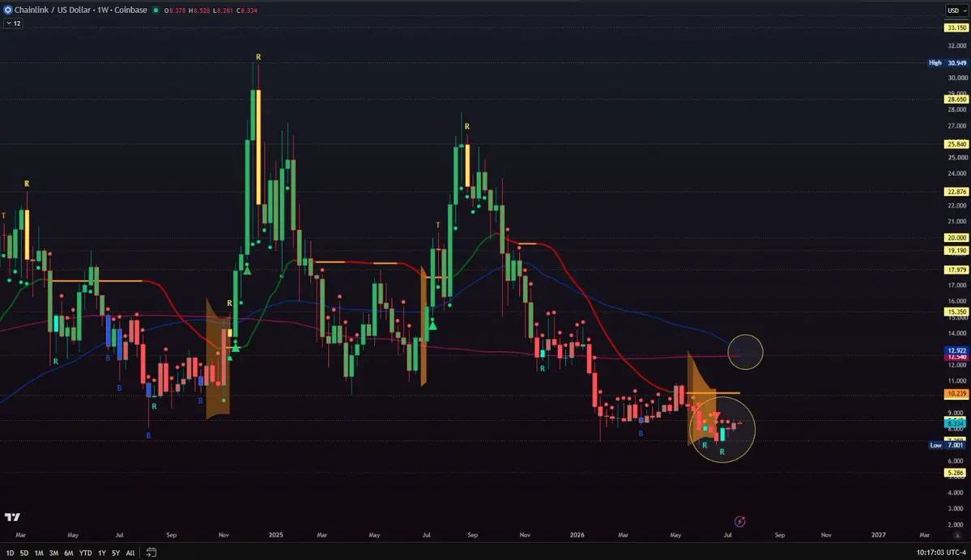Click the open price O 8.378 value

tap(175, 11)
